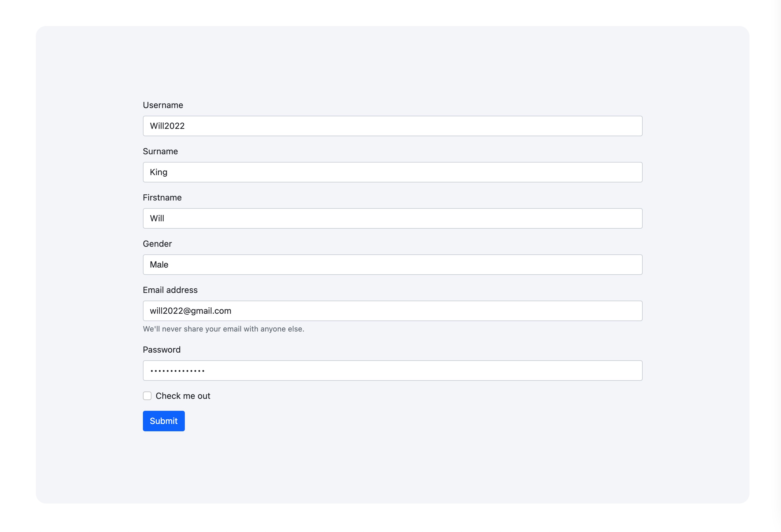Focus the Username input field
The width and height of the screenshot is (781, 532).
[393, 126]
